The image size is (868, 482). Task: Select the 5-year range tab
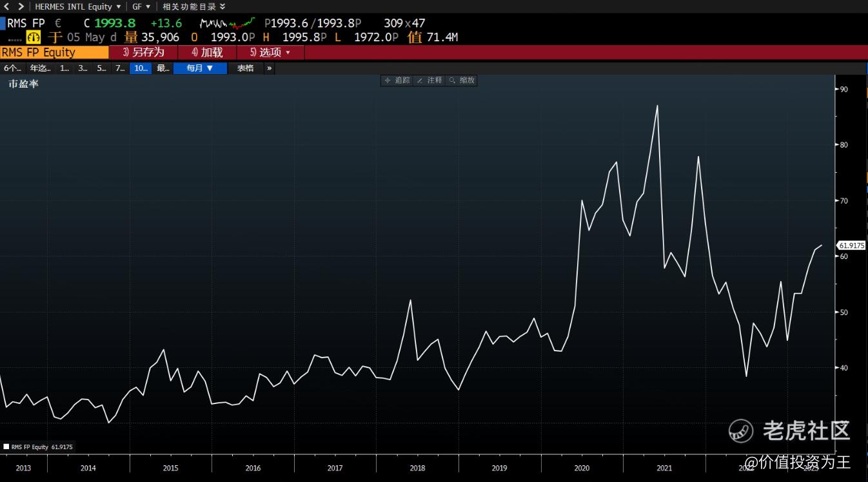click(101, 68)
